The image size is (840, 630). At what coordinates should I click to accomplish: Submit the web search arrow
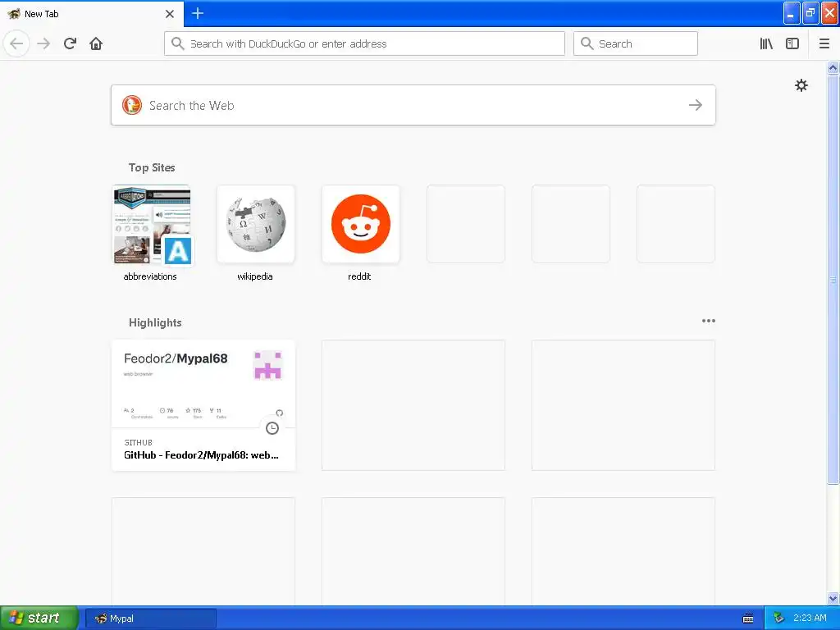coord(696,105)
